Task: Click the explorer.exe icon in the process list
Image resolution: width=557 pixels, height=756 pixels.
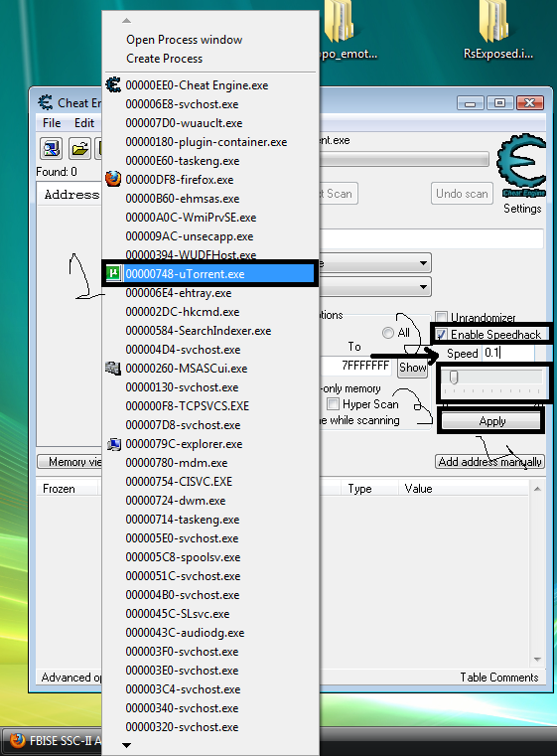Action: (x=114, y=444)
